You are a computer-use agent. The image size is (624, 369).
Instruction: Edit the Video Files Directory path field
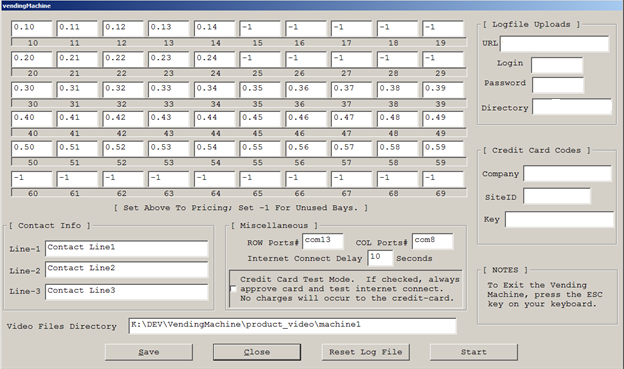pos(292,326)
